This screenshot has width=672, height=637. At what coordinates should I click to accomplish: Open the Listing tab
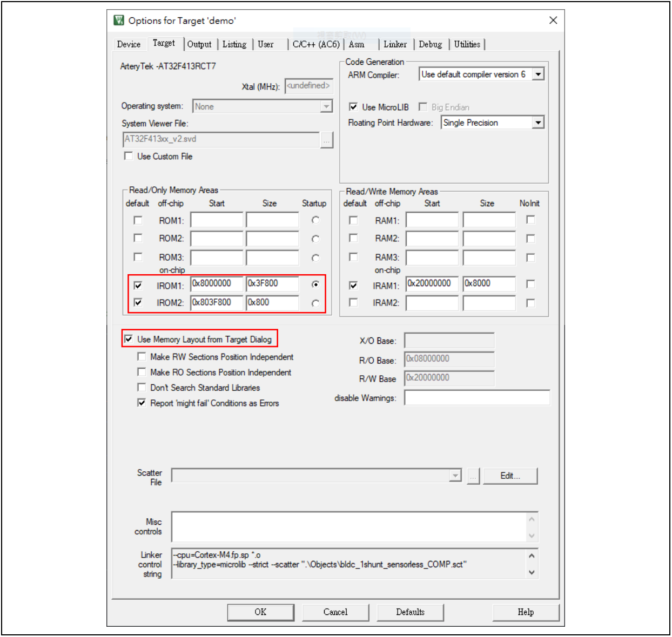(x=234, y=44)
